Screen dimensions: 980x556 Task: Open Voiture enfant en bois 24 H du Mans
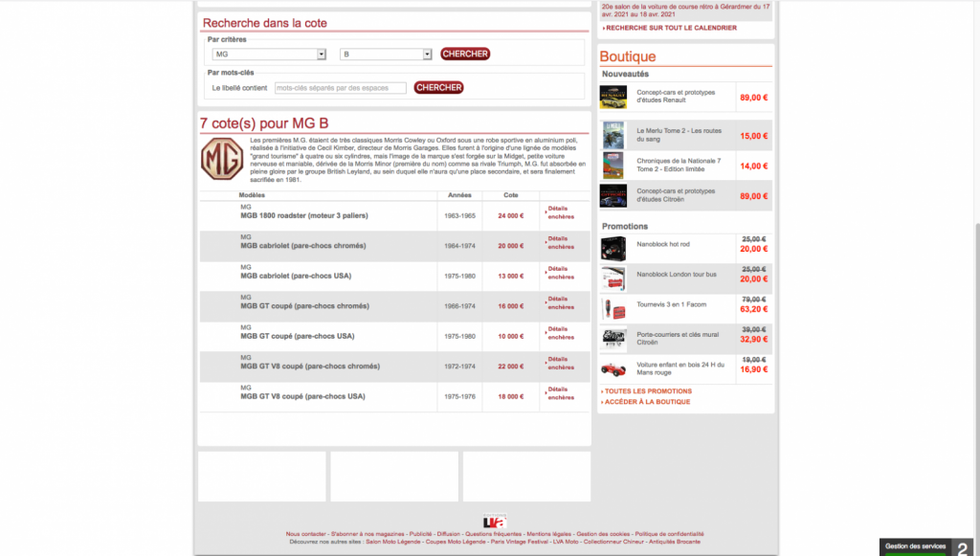[x=680, y=368]
